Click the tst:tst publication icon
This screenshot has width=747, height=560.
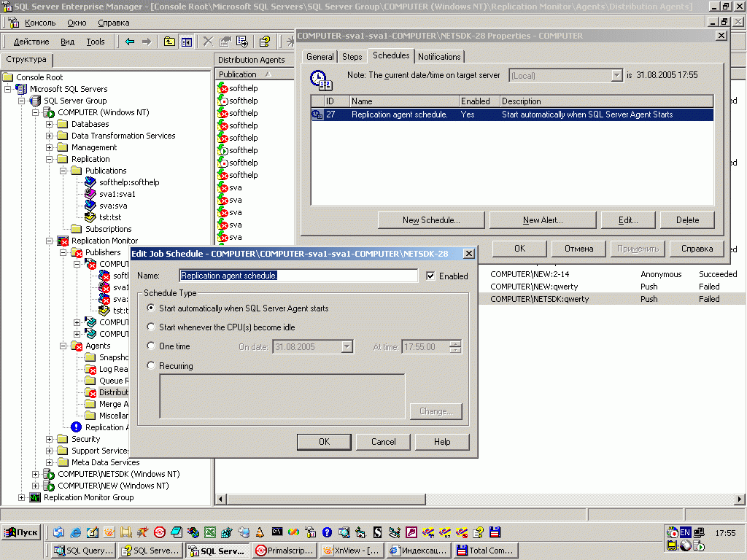click(x=90, y=217)
